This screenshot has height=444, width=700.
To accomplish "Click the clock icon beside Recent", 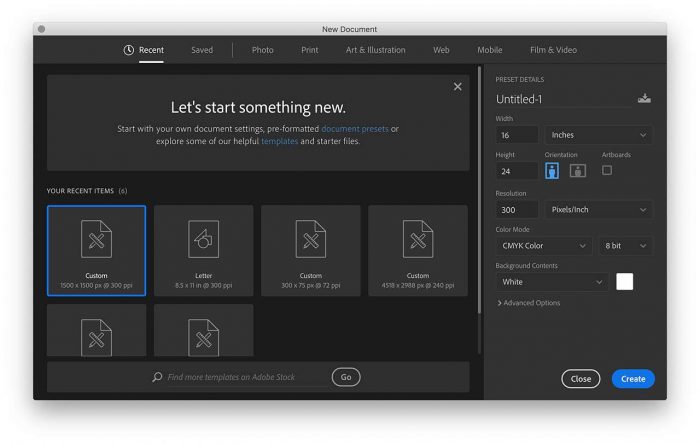I will pos(129,50).
